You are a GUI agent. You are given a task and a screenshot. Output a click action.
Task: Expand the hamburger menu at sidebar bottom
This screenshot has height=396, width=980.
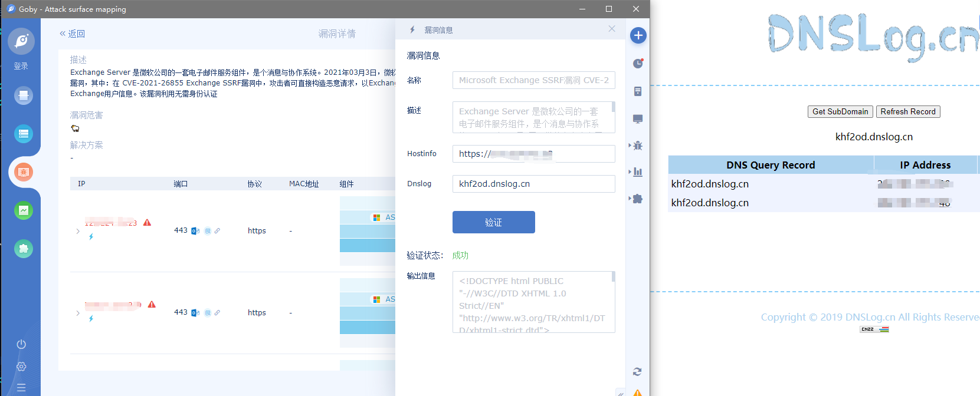tap(21, 388)
